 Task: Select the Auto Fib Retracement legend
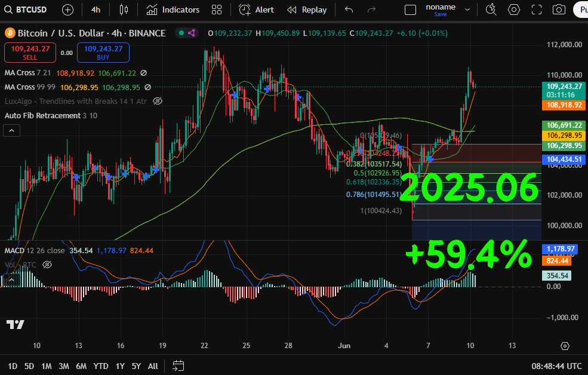51,115
